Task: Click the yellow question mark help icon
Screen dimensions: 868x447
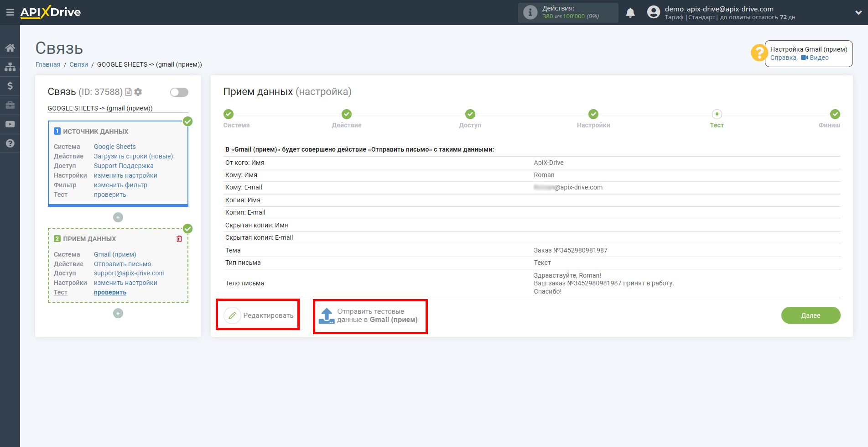Action: pos(759,53)
